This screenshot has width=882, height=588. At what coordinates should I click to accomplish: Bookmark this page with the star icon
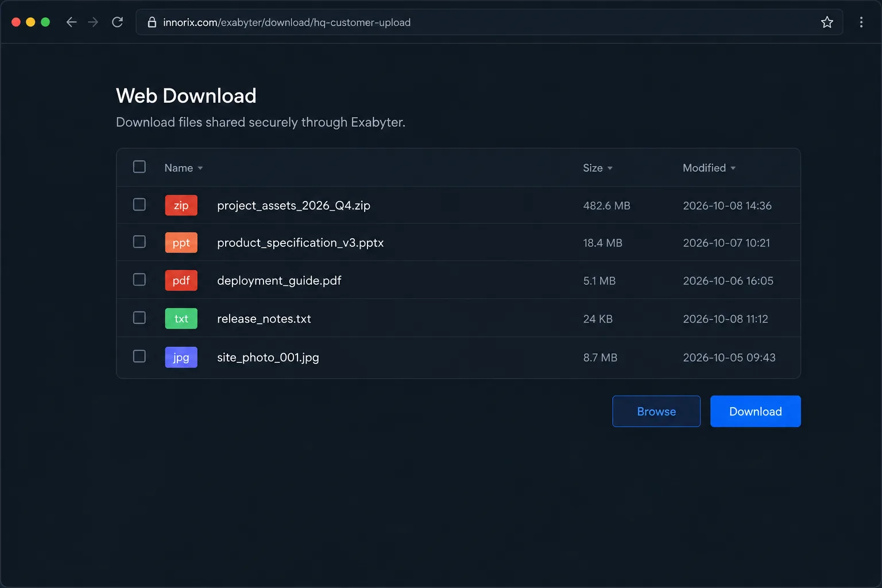pyautogui.click(x=827, y=22)
